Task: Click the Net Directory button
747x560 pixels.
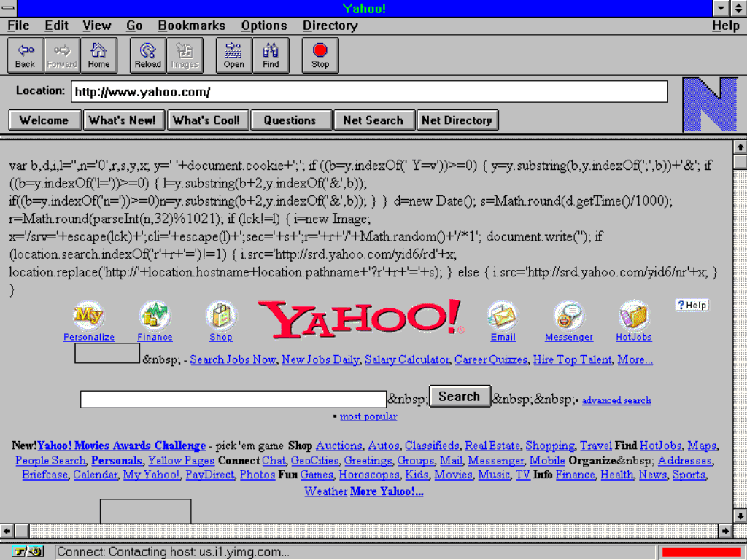Action: [457, 120]
